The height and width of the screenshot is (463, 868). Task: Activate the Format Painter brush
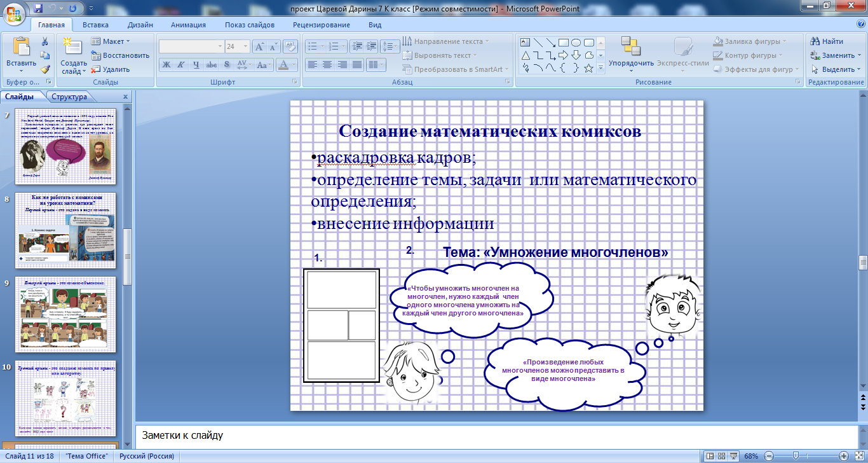pyautogui.click(x=45, y=69)
